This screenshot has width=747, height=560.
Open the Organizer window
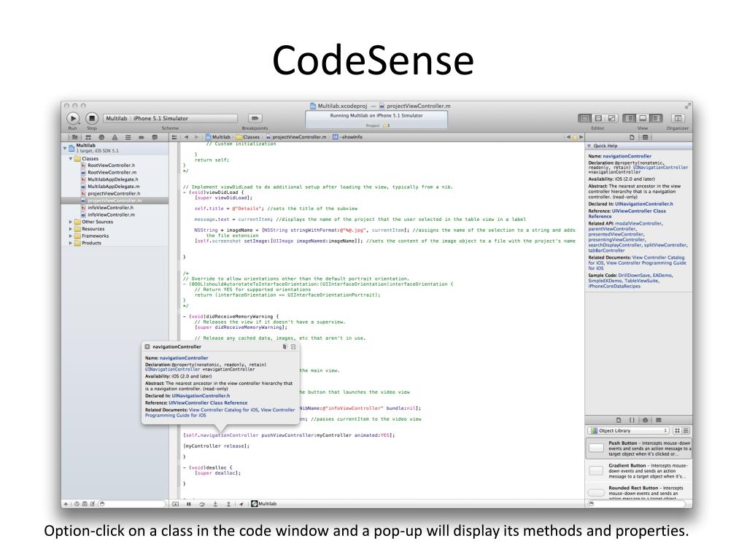[x=678, y=118]
